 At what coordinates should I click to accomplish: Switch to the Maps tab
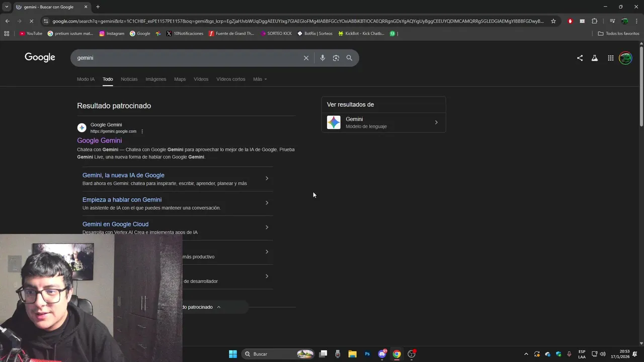(x=180, y=79)
